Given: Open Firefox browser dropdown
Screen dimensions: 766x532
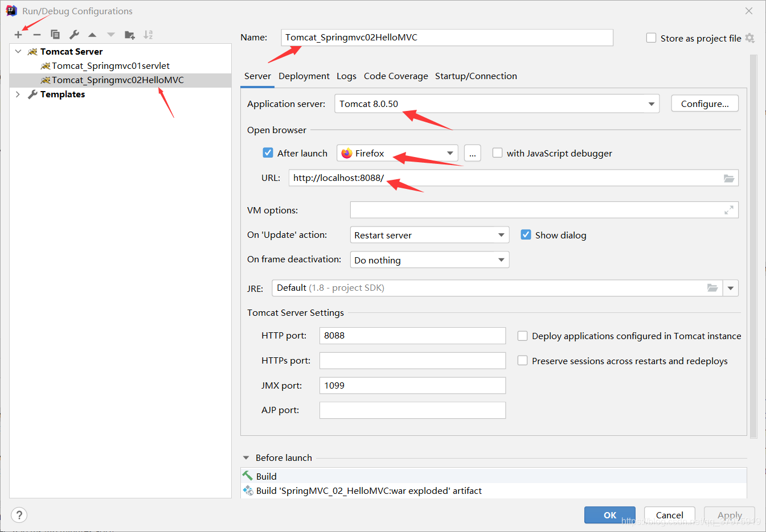Looking at the screenshot, I should point(398,153).
